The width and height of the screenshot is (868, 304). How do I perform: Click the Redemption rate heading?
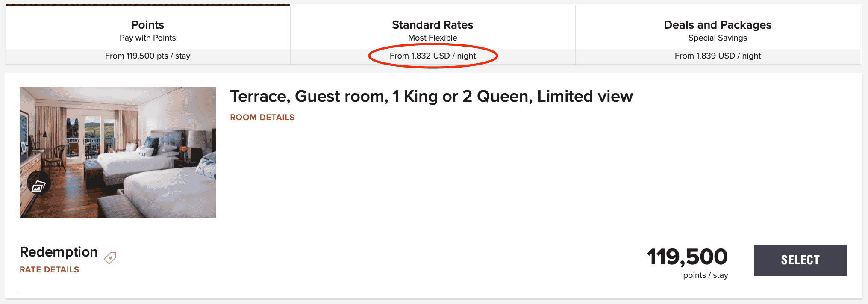[59, 252]
